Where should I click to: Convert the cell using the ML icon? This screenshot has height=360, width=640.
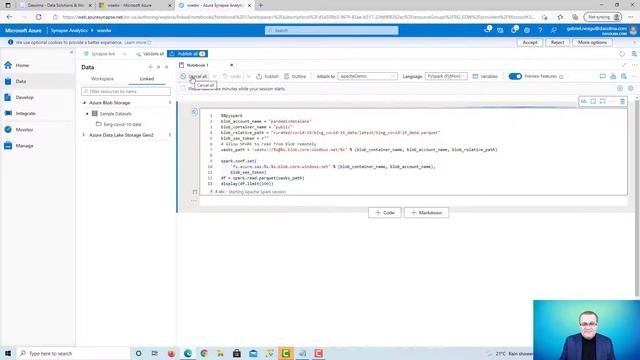(x=584, y=101)
